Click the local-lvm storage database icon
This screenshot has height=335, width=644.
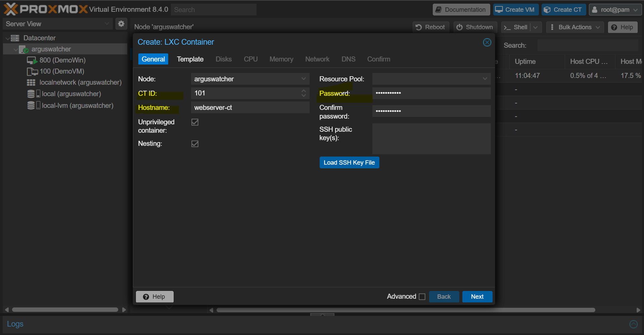(x=31, y=106)
